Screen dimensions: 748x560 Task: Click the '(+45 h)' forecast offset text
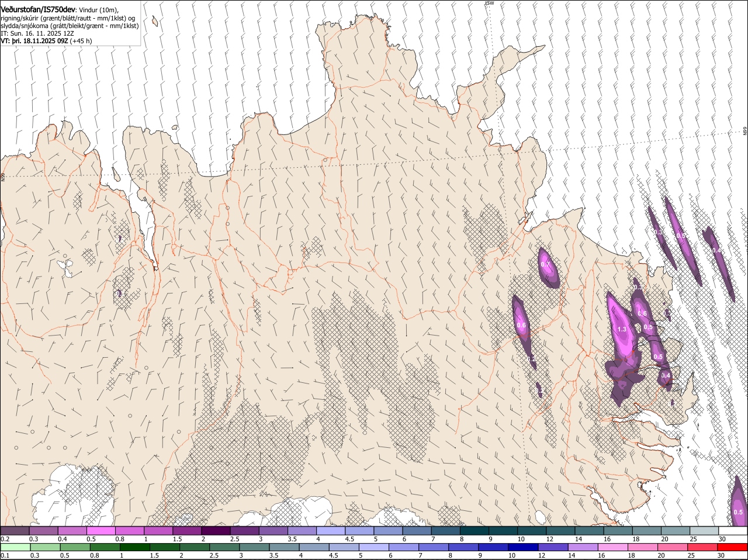click(x=81, y=41)
